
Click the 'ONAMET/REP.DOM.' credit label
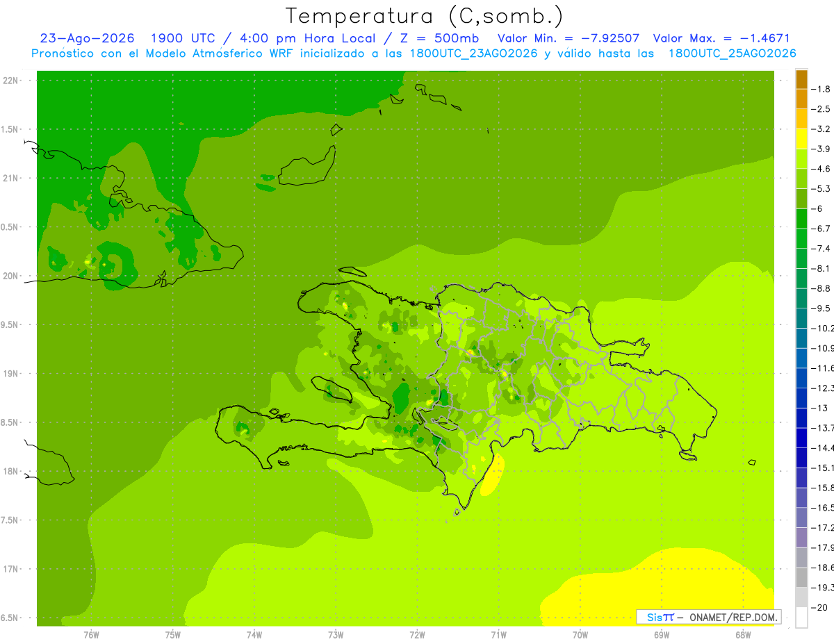tap(733, 617)
